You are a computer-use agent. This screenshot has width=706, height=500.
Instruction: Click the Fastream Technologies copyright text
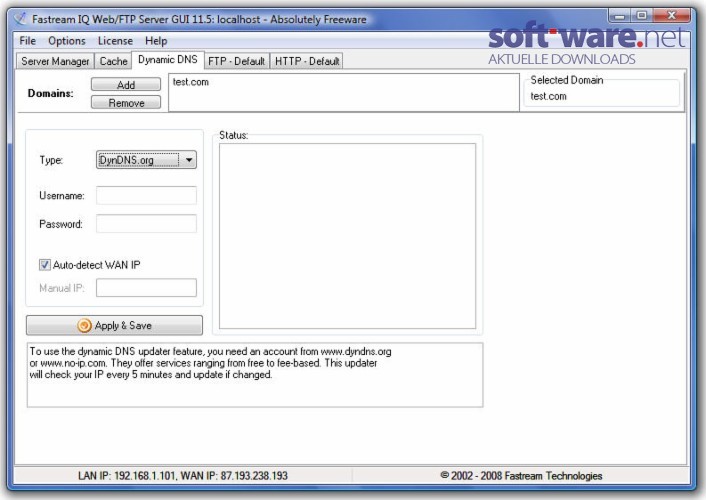[521, 476]
